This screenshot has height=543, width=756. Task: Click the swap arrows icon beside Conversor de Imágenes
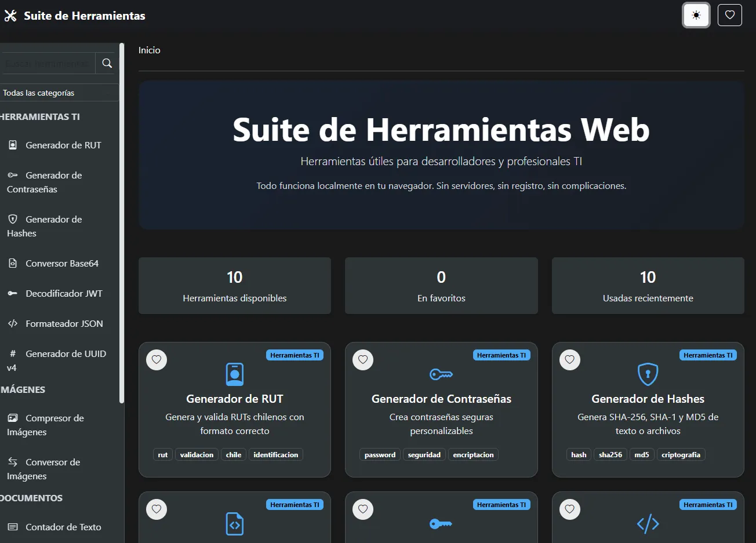coord(13,462)
